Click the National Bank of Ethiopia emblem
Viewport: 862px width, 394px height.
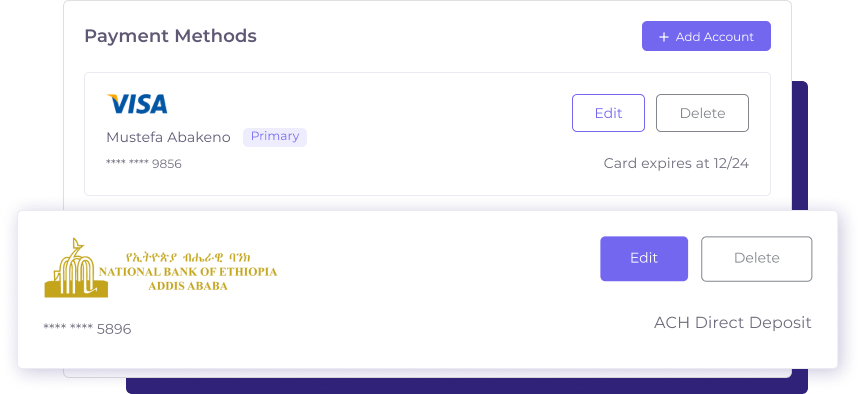pos(76,268)
